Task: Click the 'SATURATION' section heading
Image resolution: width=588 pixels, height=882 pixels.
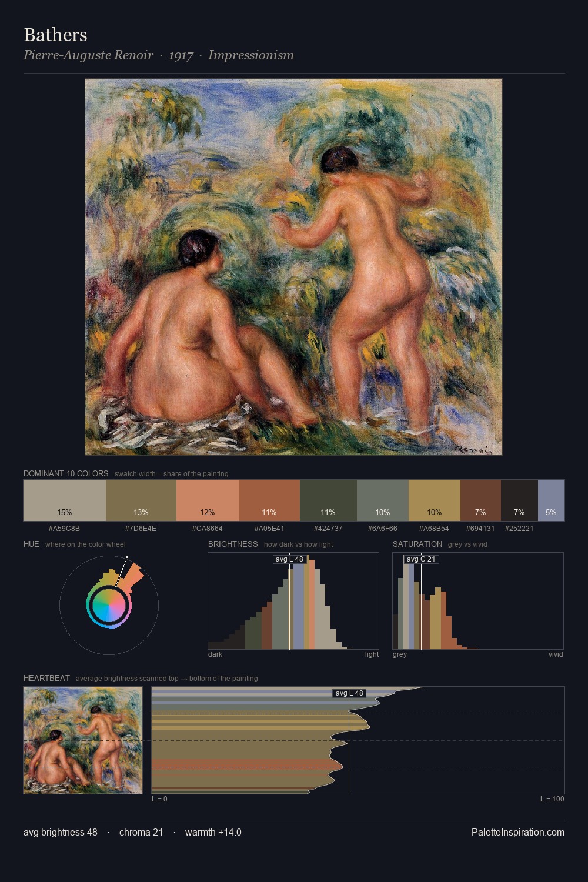Action: [x=417, y=544]
